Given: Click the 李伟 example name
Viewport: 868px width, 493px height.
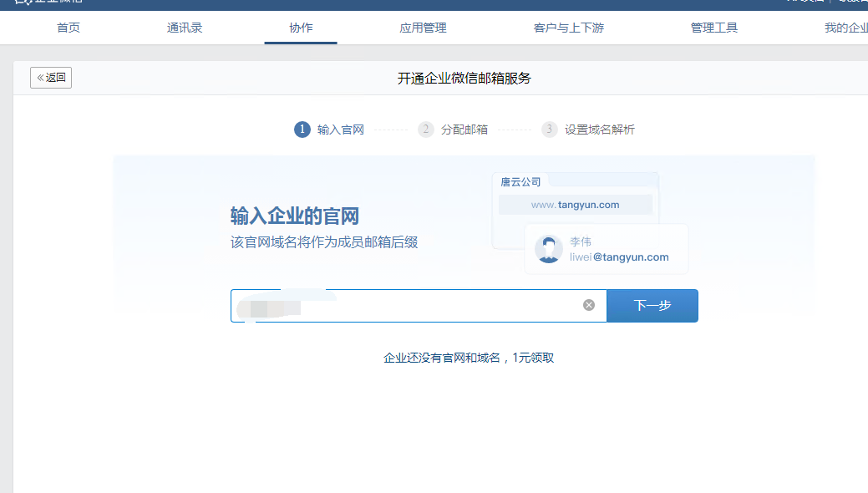Looking at the screenshot, I should click(581, 241).
